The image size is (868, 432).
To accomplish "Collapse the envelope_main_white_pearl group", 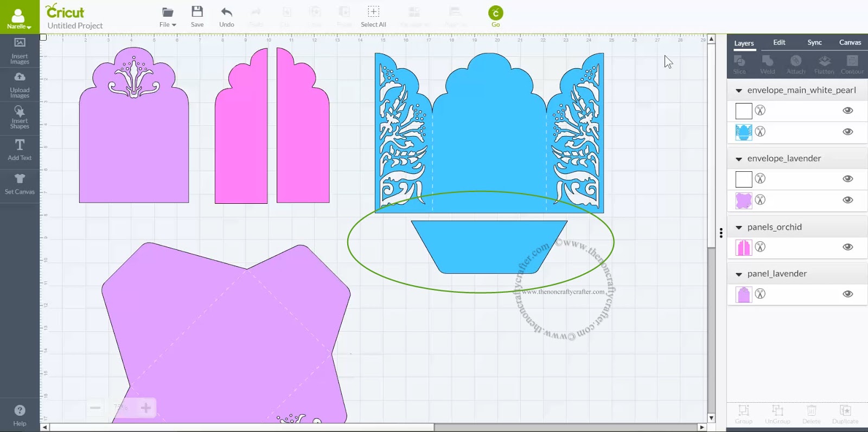I will (738, 91).
